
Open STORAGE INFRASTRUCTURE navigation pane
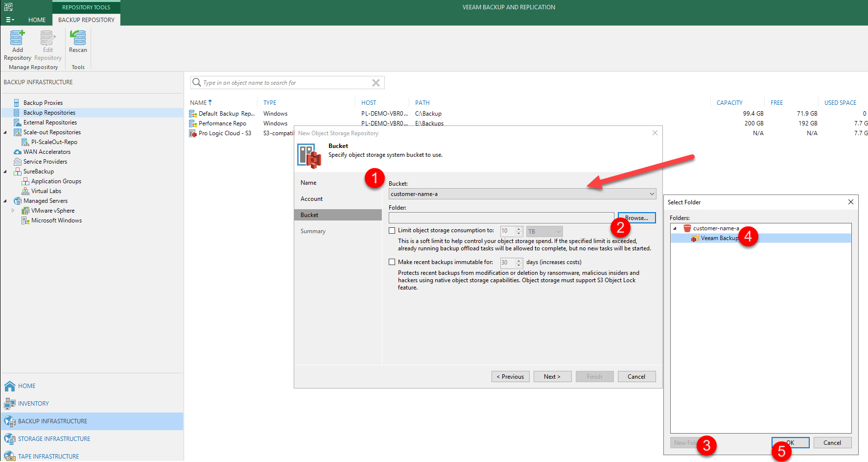[x=92, y=439]
